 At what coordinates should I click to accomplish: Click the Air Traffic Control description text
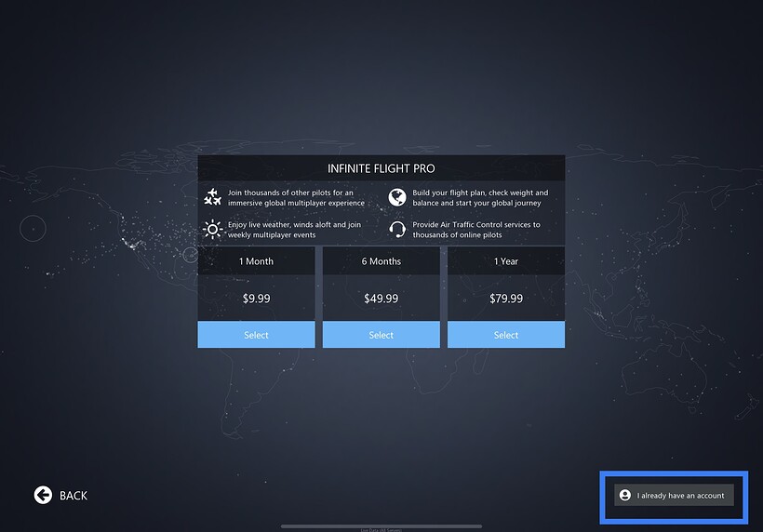tap(476, 230)
